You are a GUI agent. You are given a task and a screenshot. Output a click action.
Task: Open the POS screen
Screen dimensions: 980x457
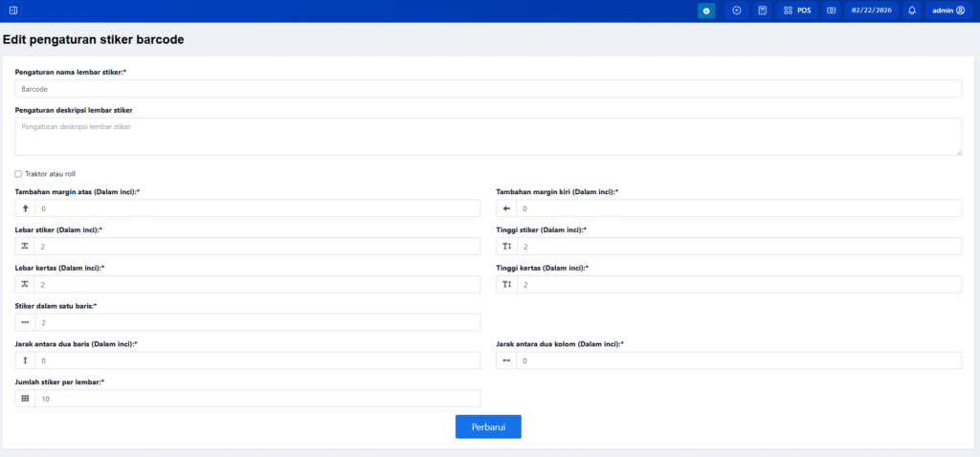(x=796, y=11)
